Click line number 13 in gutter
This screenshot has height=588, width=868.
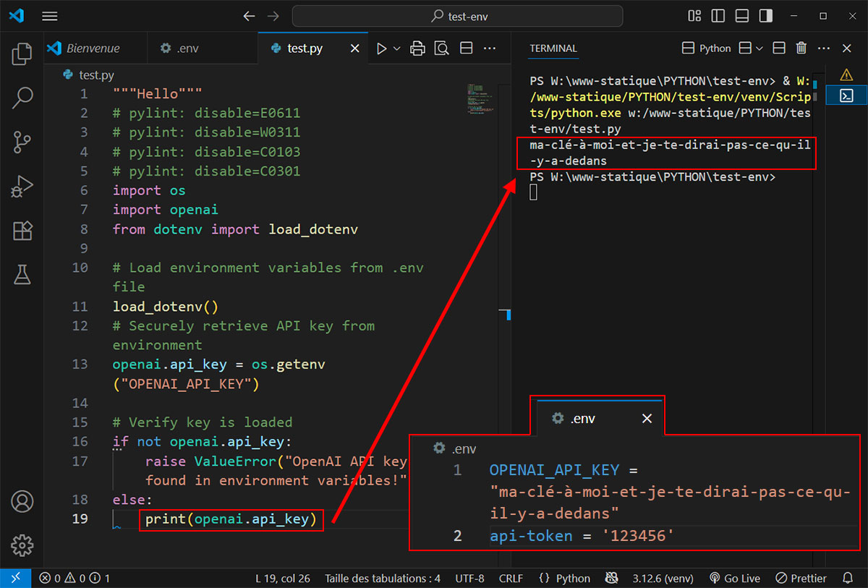point(80,365)
